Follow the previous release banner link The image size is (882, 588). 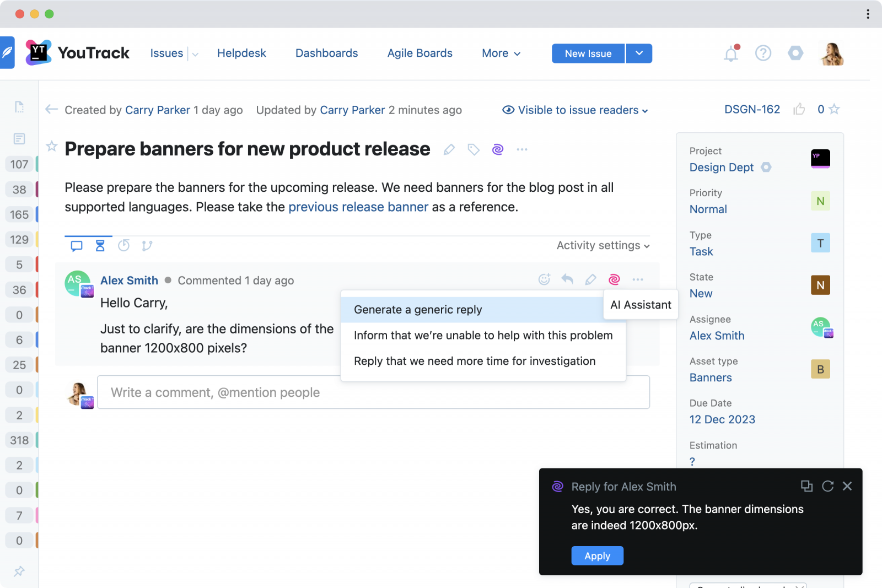(x=358, y=207)
